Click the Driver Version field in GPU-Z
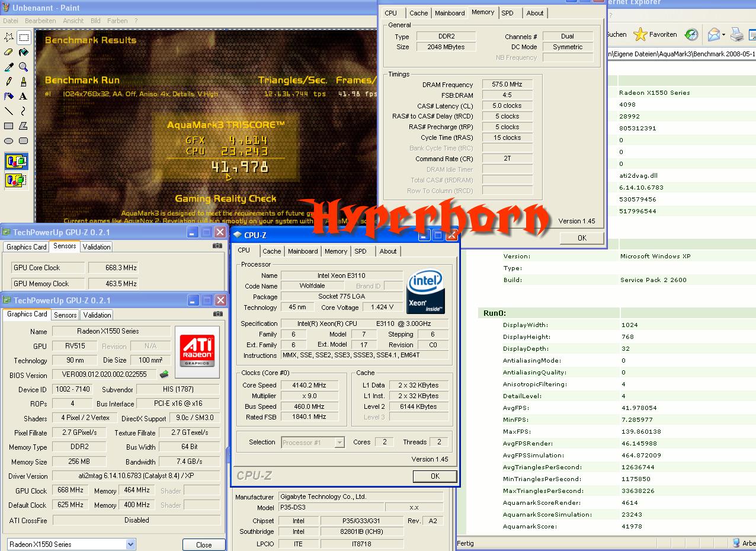The width and height of the screenshot is (756, 551). pos(136,476)
